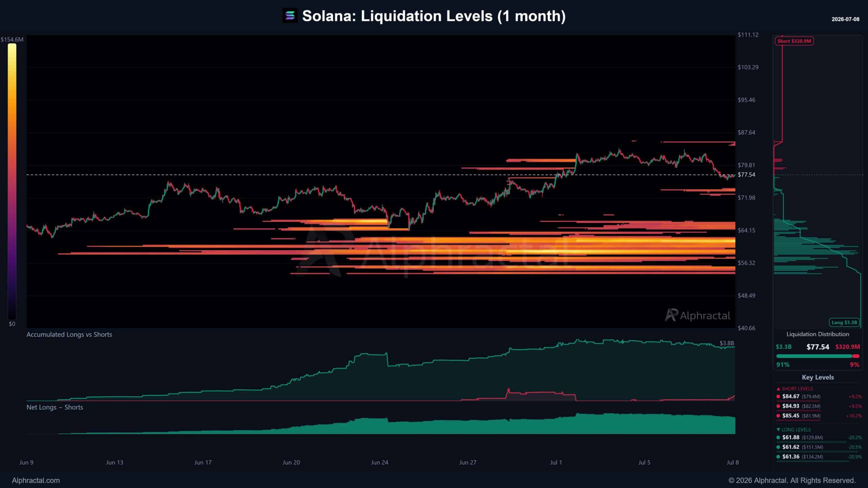Screen dimensions: 868x488
Task: Click the "SHORT LEVELS" section label
Action: [797, 389]
